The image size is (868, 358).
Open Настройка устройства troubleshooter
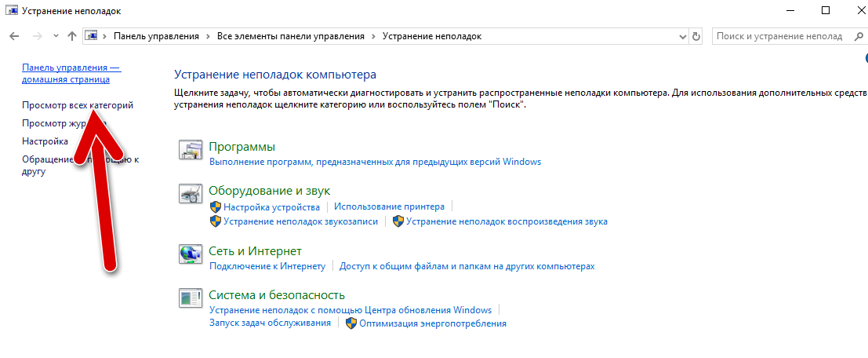click(272, 206)
